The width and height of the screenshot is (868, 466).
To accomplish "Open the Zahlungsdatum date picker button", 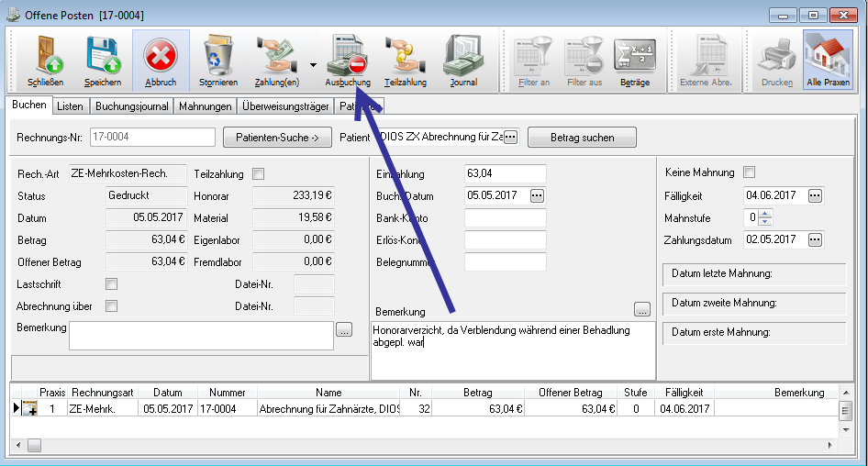I will pyautogui.click(x=815, y=239).
